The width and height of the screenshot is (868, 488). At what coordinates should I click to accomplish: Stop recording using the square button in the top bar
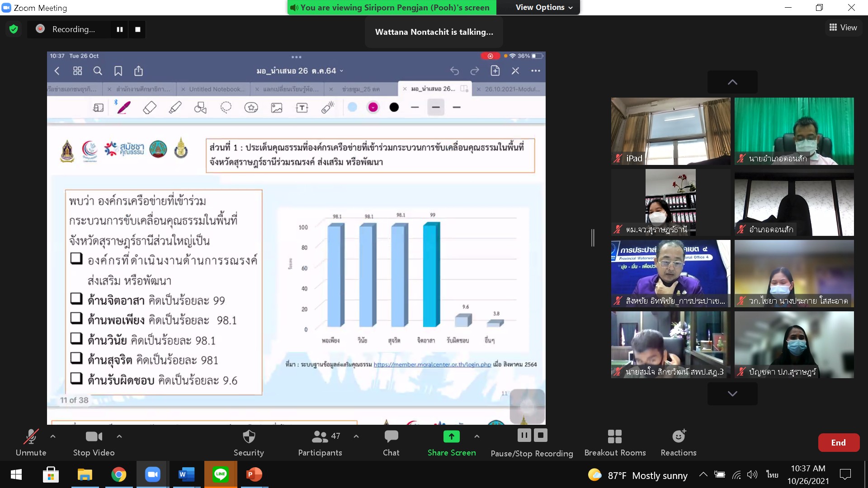(138, 29)
